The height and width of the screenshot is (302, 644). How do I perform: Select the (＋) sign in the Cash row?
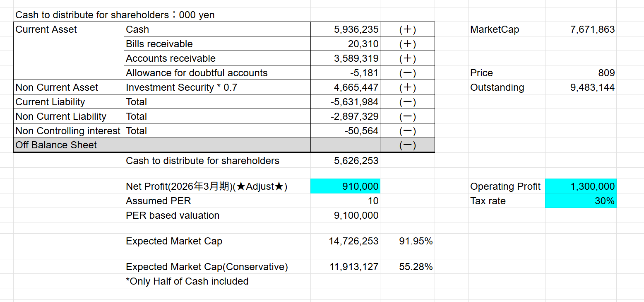click(407, 29)
